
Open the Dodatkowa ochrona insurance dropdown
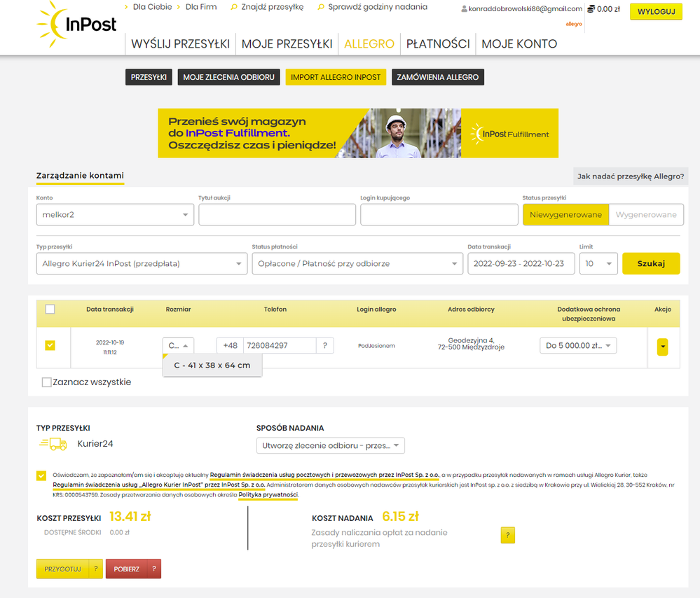coord(578,345)
